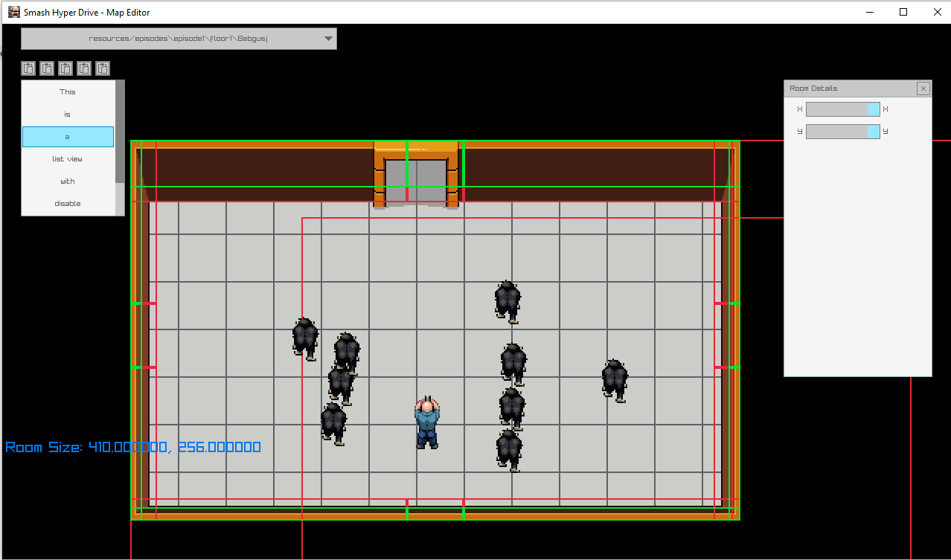Image resolution: width=951 pixels, height=560 pixels.
Task: Click the second clipboard icon from the left in the toolbar
Action: (x=47, y=68)
